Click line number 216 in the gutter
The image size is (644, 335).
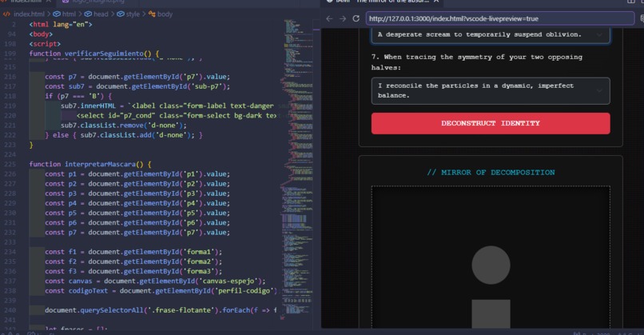pos(10,77)
